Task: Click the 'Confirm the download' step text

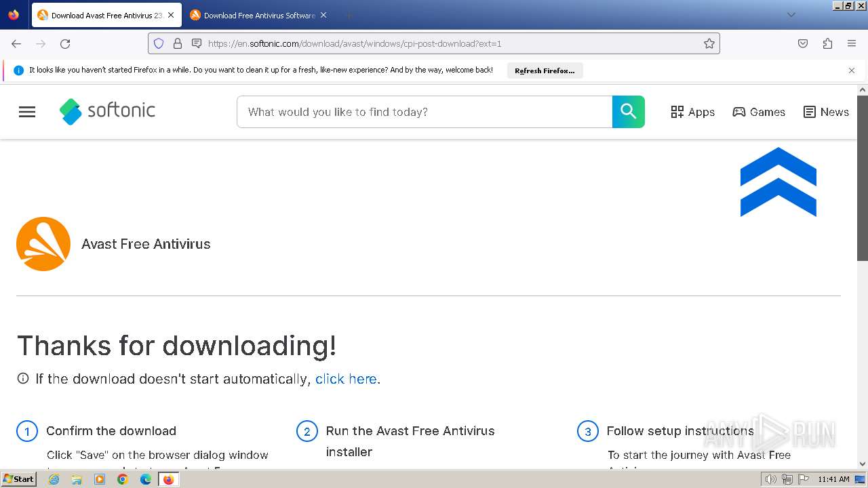Action: point(111,431)
